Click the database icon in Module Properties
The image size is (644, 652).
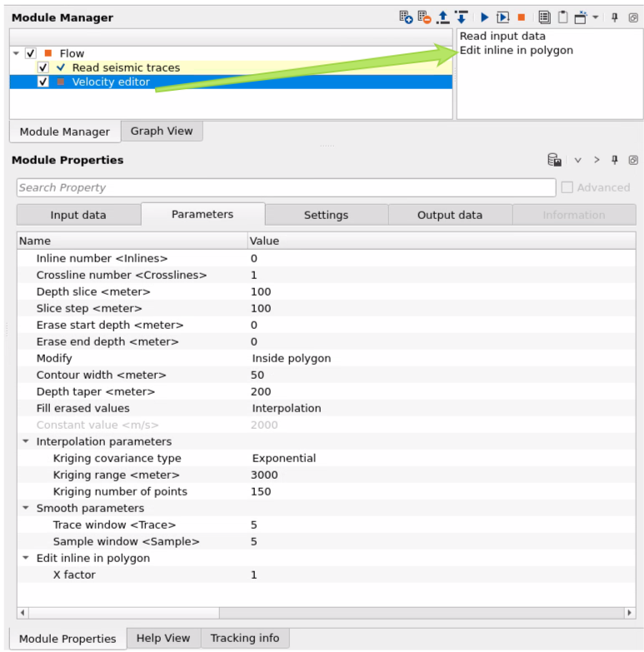click(554, 160)
